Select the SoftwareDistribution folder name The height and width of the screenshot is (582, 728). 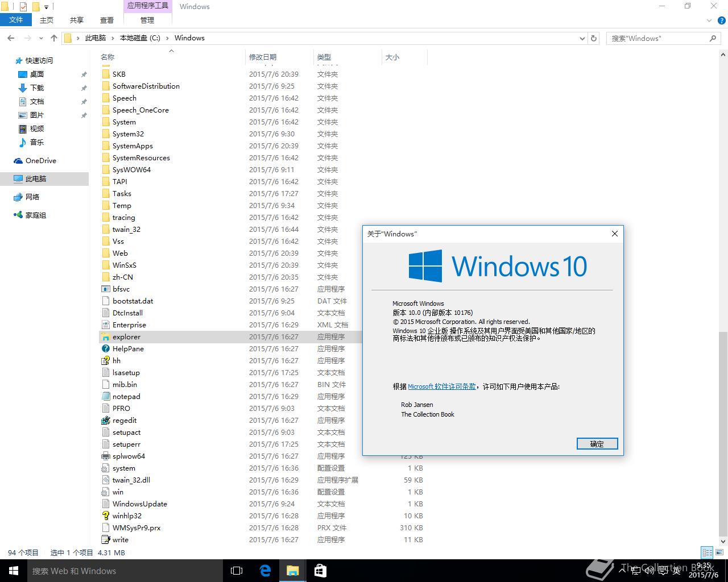pyautogui.click(x=146, y=86)
